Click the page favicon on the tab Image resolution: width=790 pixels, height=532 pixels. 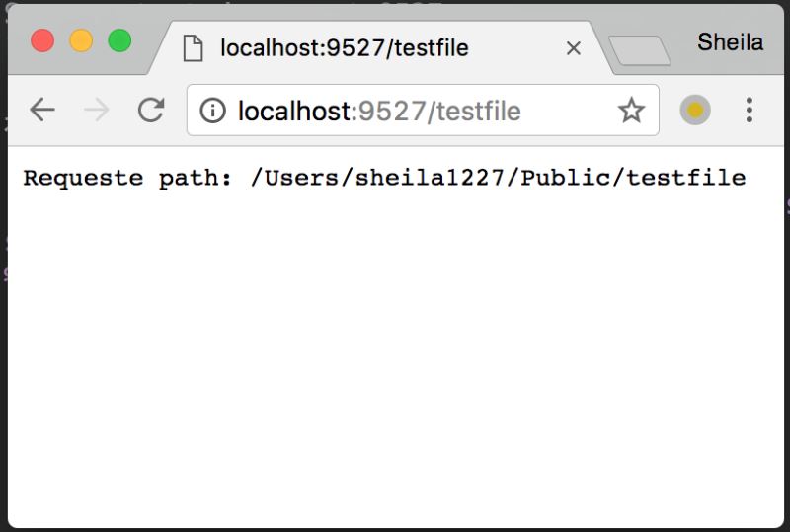click(x=194, y=47)
